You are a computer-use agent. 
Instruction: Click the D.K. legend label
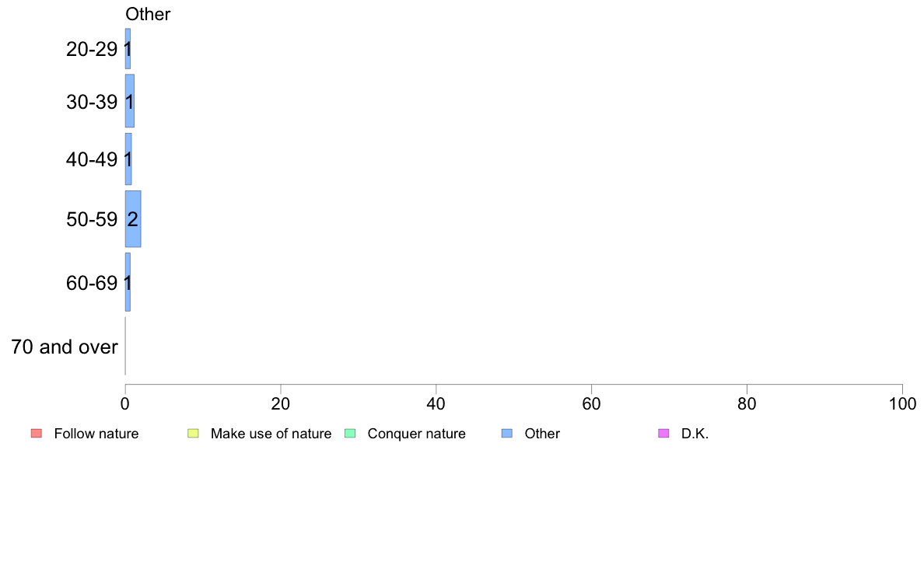[695, 434]
